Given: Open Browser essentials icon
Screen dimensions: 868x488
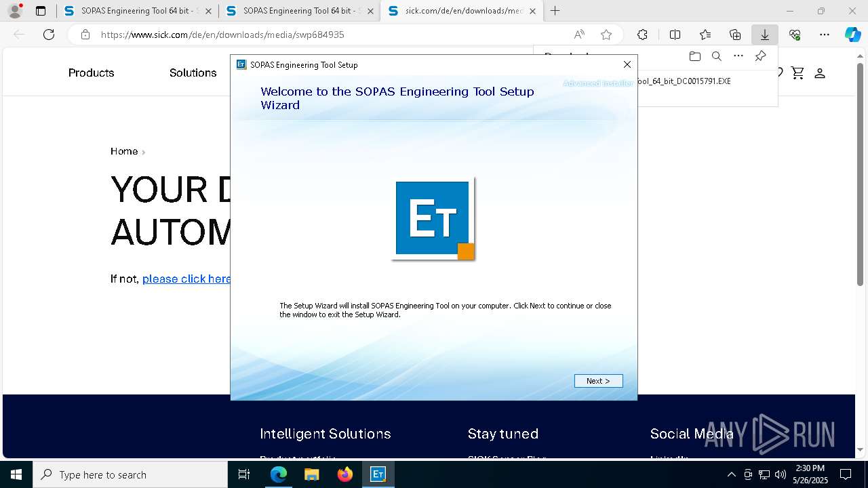Looking at the screenshot, I should coord(795,35).
